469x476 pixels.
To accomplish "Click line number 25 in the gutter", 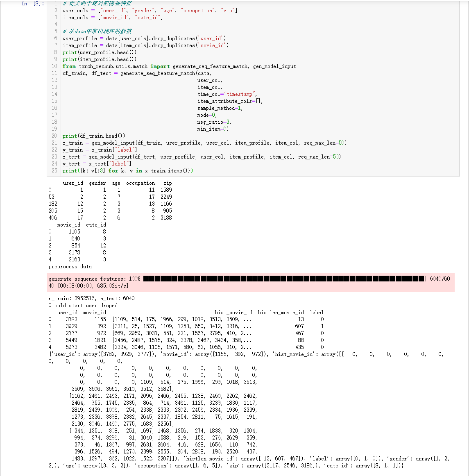I will point(54,170).
